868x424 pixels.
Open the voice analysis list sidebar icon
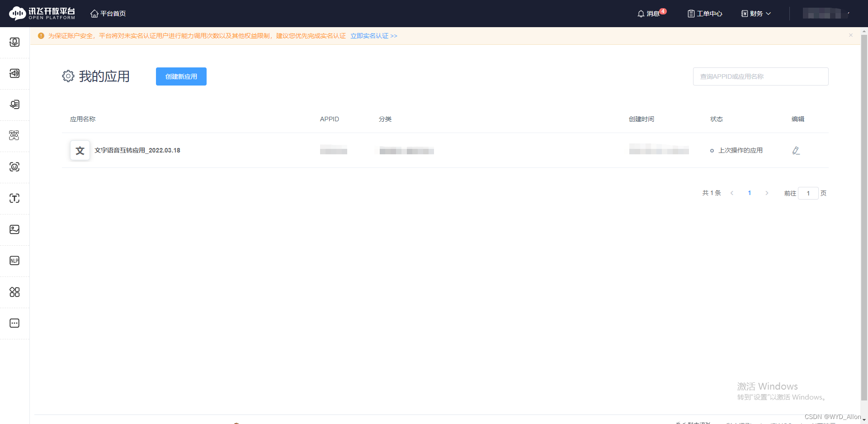[14, 105]
